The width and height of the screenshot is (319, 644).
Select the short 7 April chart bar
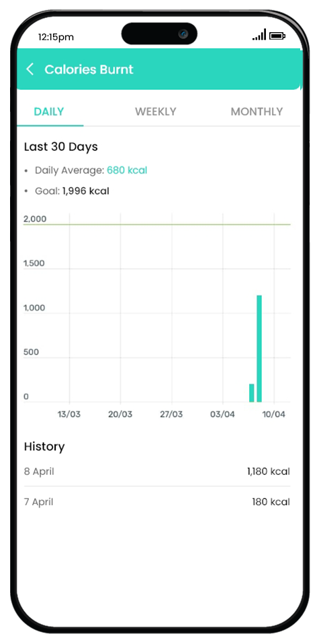tap(252, 393)
